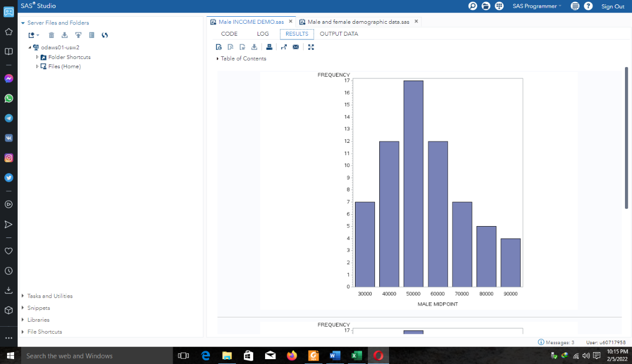
Task: Switch to the LOG tab
Action: pyautogui.click(x=263, y=34)
